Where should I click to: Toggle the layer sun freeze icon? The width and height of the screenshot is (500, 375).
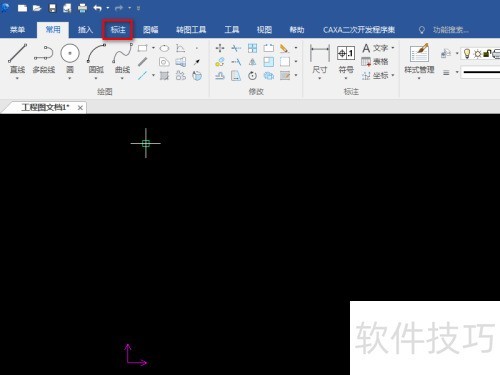[x=478, y=54]
